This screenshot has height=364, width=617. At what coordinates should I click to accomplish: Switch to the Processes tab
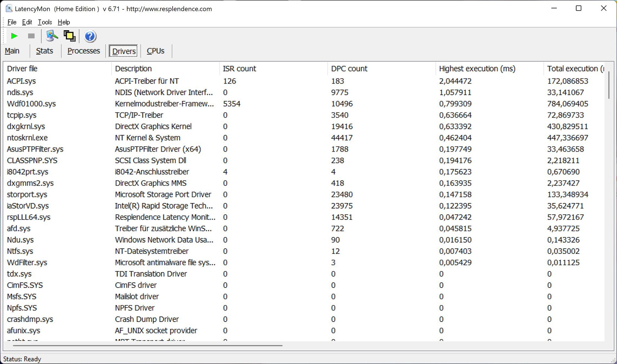click(x=84, y=51)
